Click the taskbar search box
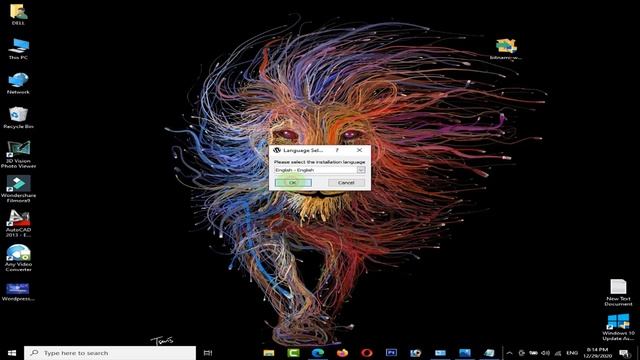The image size is (640, 360). pos(110,353)
